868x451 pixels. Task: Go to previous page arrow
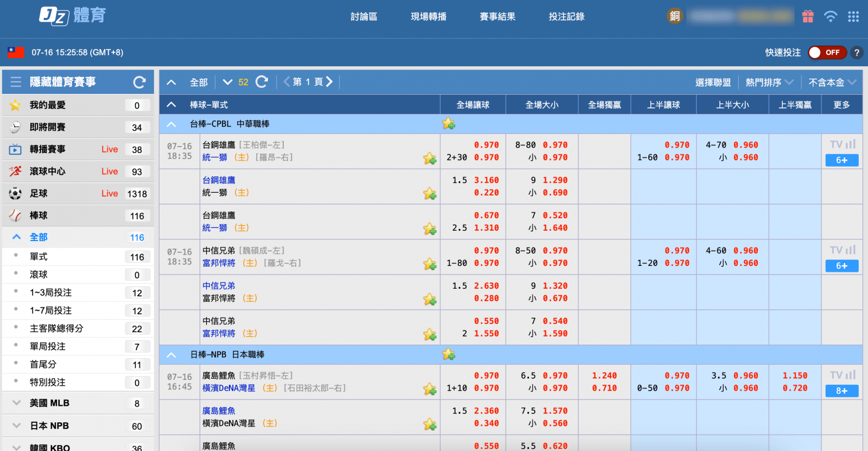pos(286,82)
